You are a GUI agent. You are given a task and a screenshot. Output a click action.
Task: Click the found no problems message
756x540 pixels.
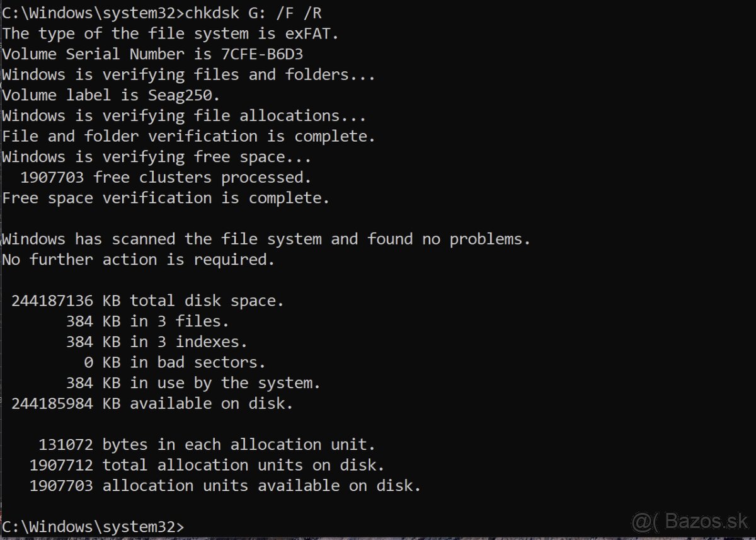coord(266,239)
